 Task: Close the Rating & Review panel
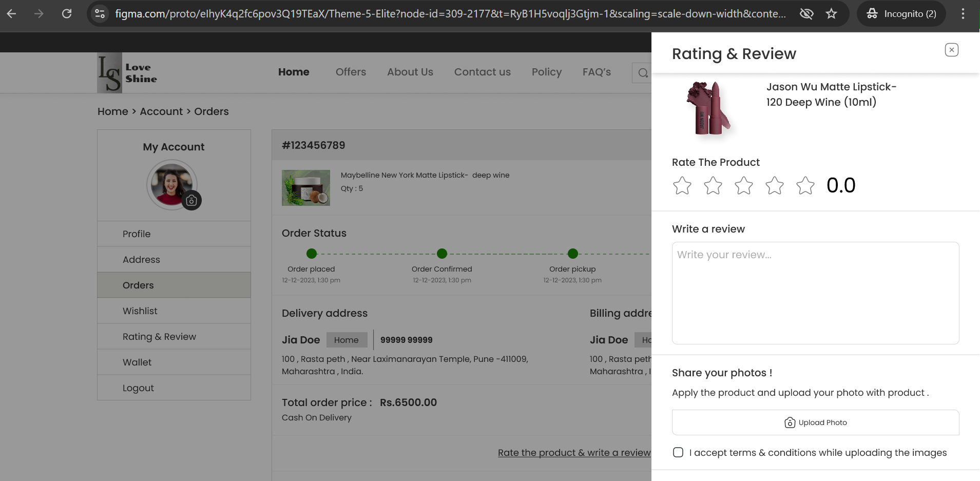tap(951, 50)
